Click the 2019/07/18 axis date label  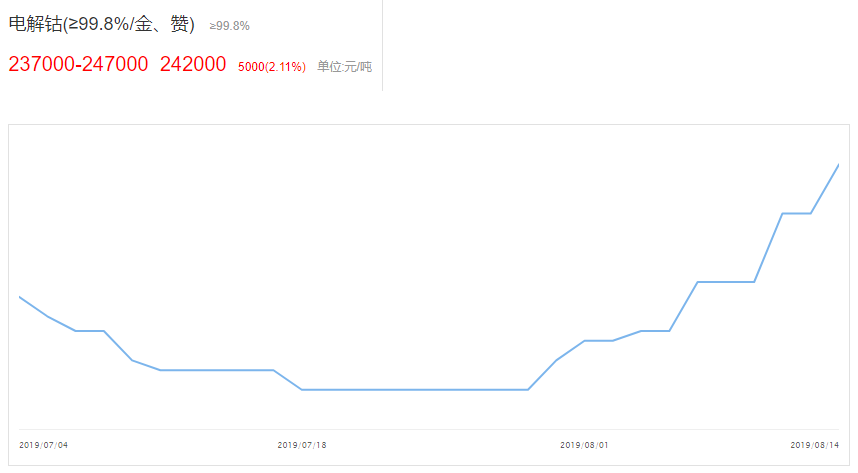302,445
